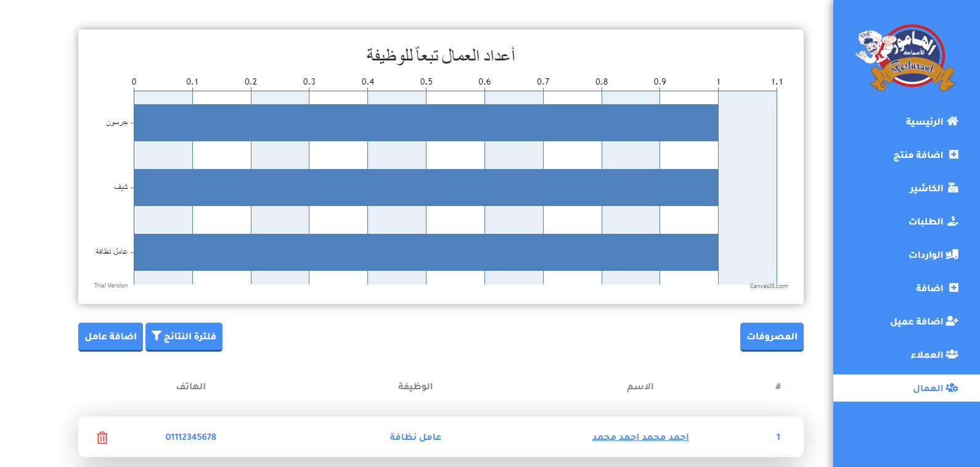
Task: Open the فلترة النتائج filter button
Action: point(184,336)
